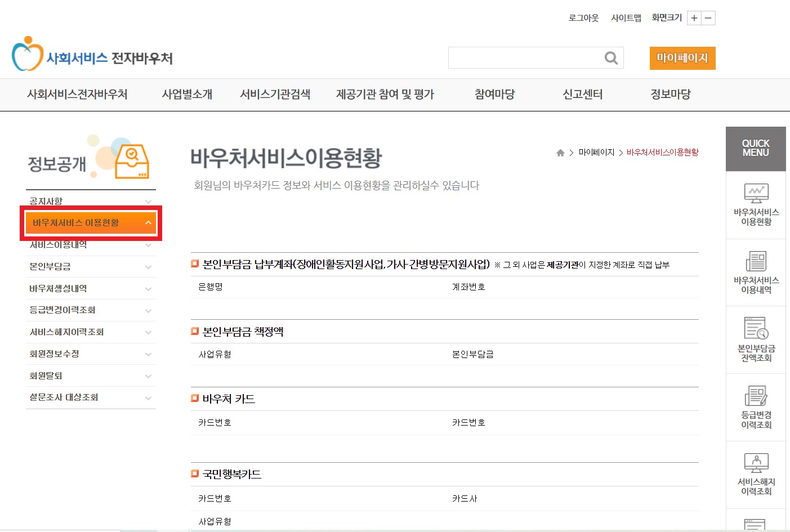
Task: Collapse chevron on 바우처서비스 이용현황
Action: click(x=148, y=223)
